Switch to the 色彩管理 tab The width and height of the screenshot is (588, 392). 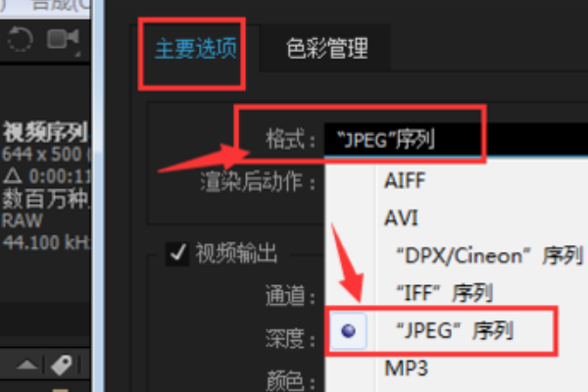click(327, 48)
